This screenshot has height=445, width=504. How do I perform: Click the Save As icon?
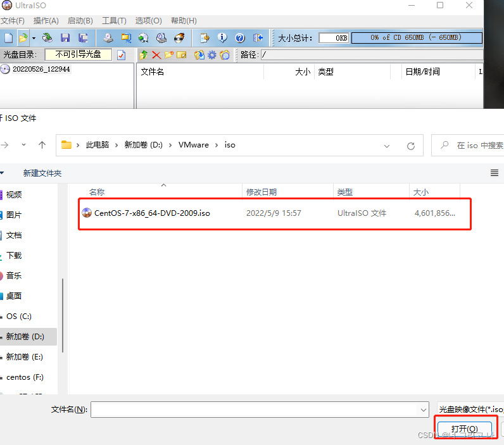click(x=83, y=38)
